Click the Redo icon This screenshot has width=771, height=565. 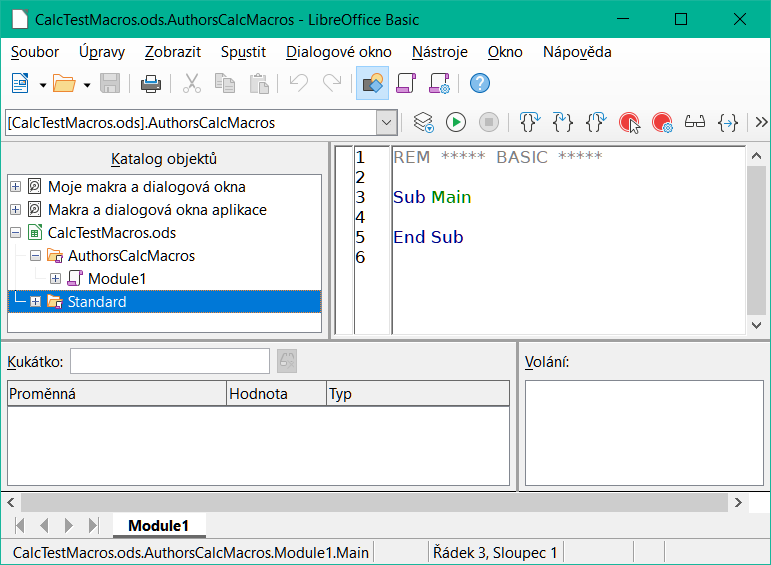tap(332, 83)
